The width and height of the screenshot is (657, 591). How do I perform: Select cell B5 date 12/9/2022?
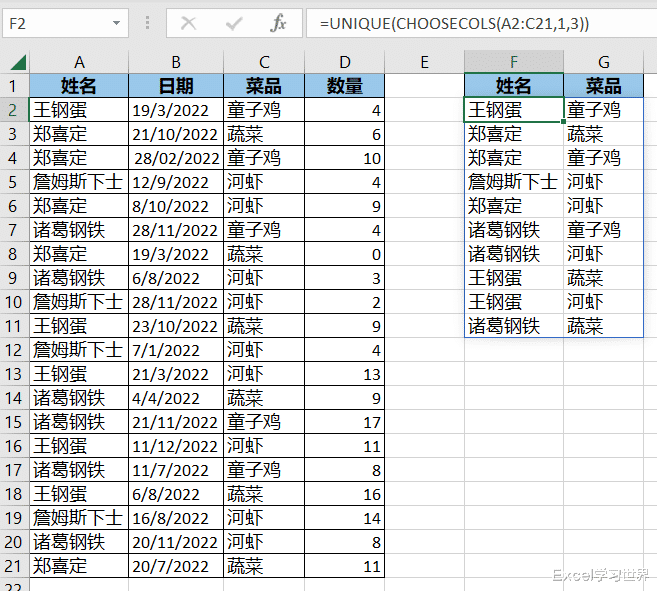tap(176, 182)
